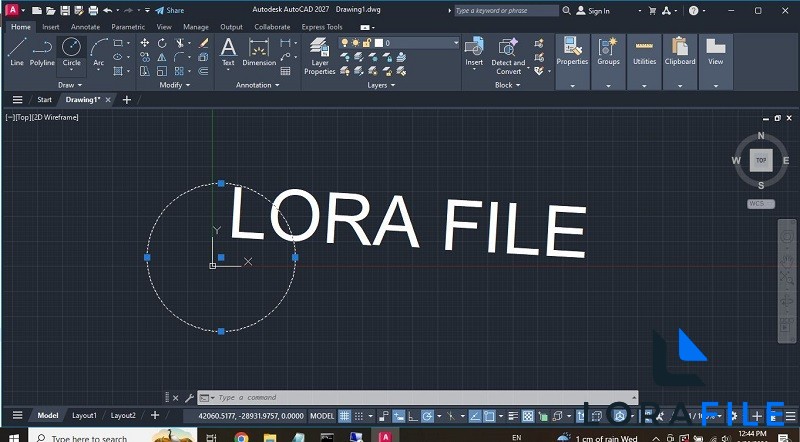Click the TOP face of the ViewCube
This screenshot has width=800, height=442.
click(x=761, y=160)
